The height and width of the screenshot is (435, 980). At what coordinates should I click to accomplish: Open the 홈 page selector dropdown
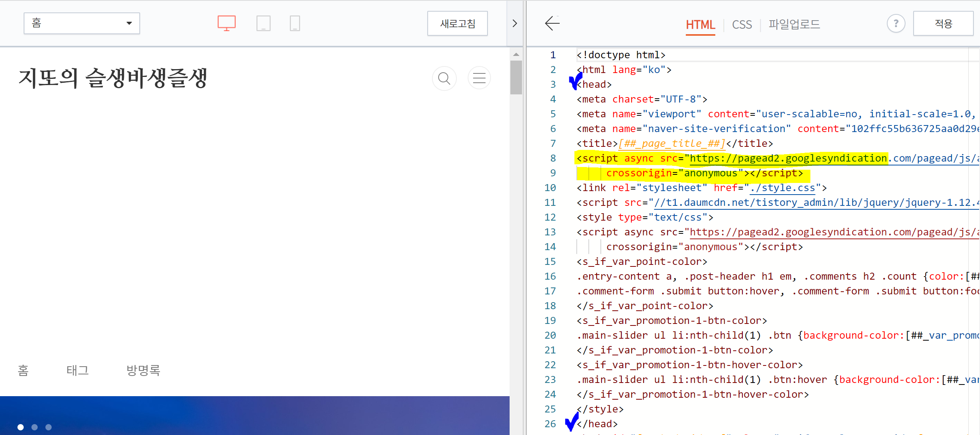tap(82, 23)
